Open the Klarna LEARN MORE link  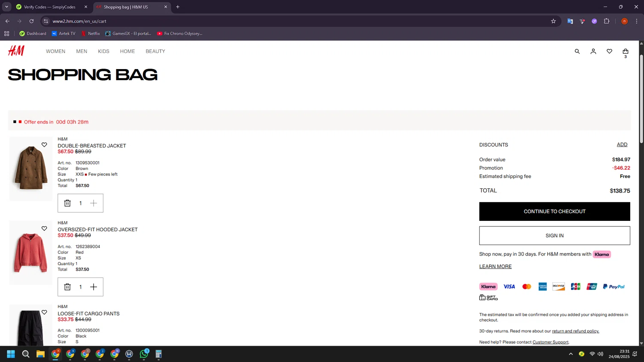[495, 266]
